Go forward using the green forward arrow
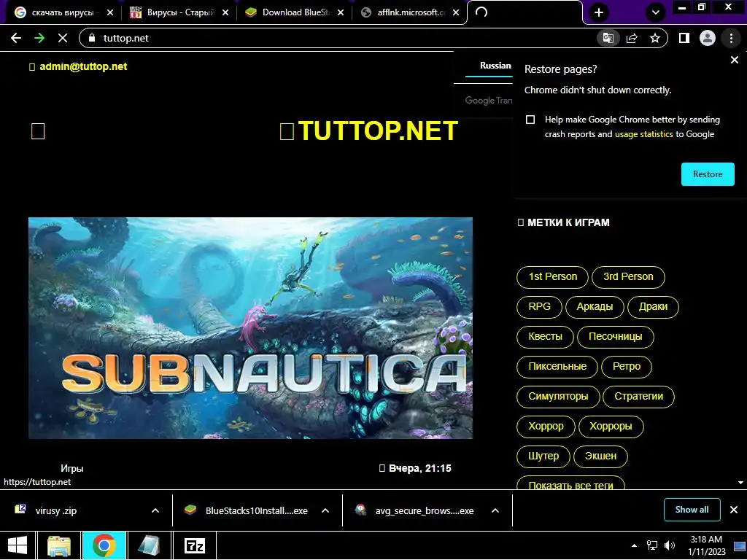The image size is (747, 560). point(39,38)
